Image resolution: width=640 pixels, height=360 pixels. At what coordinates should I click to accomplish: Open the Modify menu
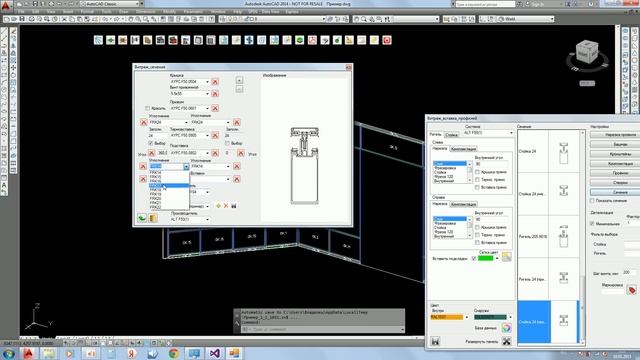(x=169, y=12)
